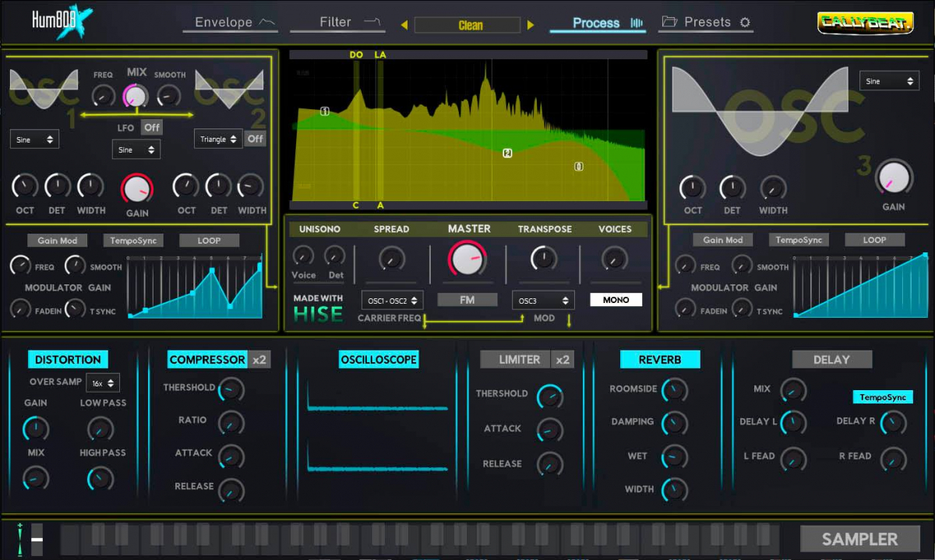This screenshot has width=935, height=560.
Task: Select node 2 in the spectrum display
Action: tap(507, 153)
